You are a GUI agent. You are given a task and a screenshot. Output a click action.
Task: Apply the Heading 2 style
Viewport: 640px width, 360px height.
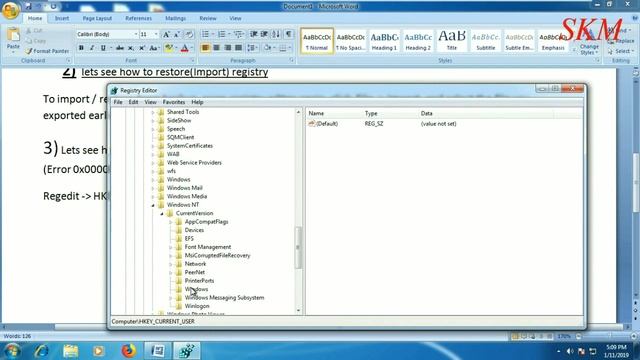(418, 41)
